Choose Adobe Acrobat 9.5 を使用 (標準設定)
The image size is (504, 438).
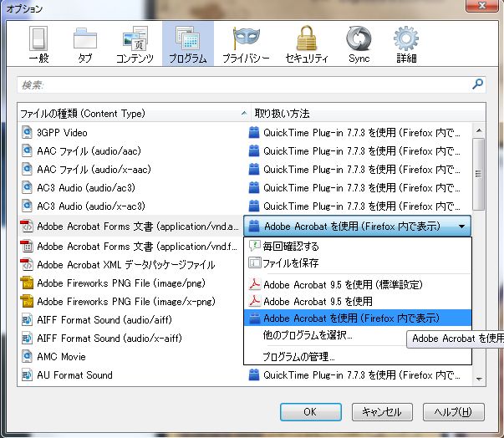coord(358,284)
